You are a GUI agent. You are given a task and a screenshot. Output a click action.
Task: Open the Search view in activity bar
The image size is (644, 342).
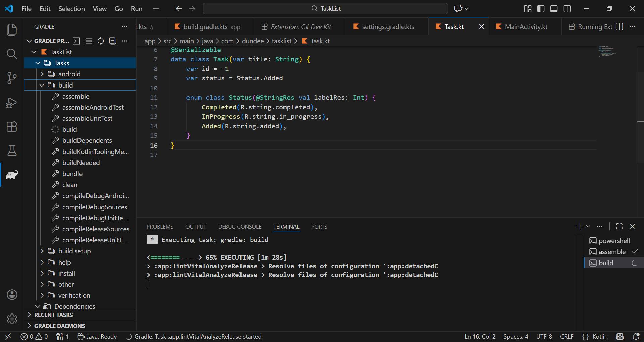(x=12, y=54)
